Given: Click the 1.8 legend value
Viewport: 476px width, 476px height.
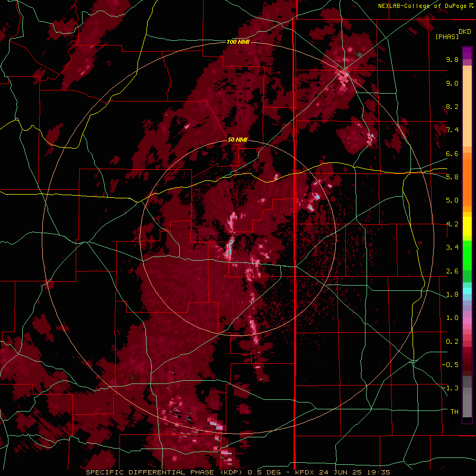Looking at the screenshot, I should [x=452, y=295].
